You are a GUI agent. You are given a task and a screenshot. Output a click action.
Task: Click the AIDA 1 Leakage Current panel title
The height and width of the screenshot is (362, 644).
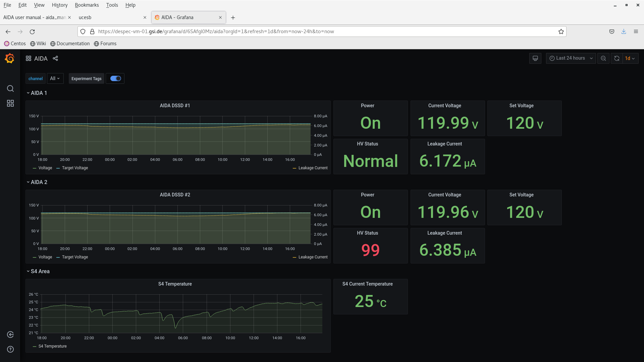[445, 144]
